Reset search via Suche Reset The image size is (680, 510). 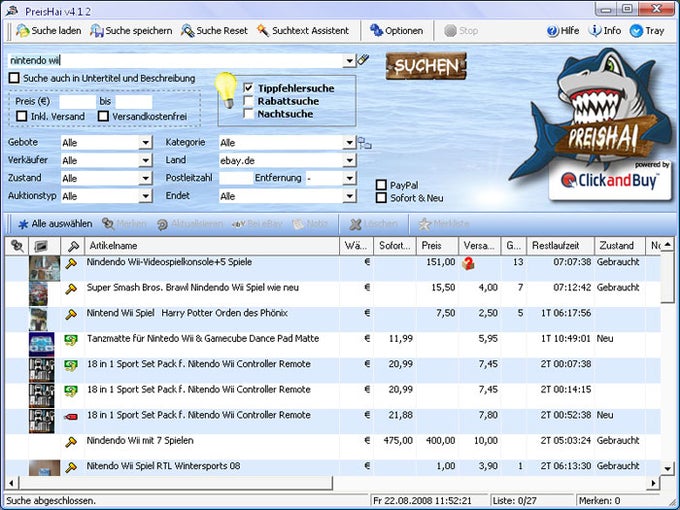pyautogui.click(x=214, y=31)
